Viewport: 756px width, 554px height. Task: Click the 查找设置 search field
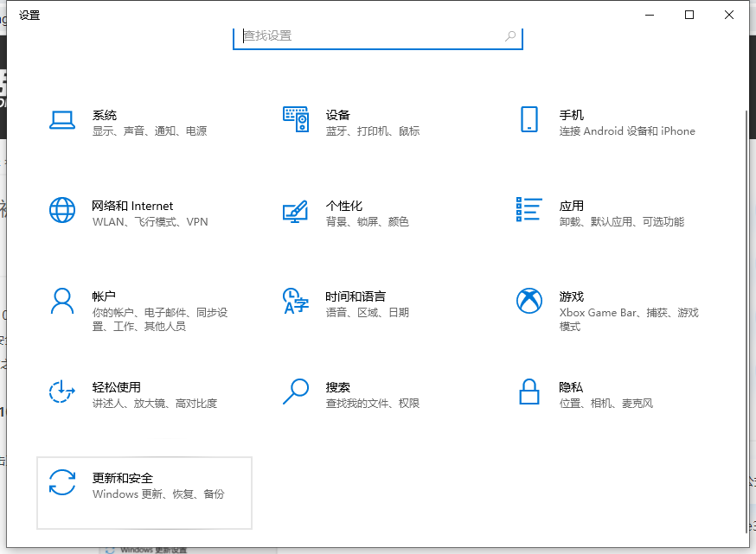[x=363, y=36]
